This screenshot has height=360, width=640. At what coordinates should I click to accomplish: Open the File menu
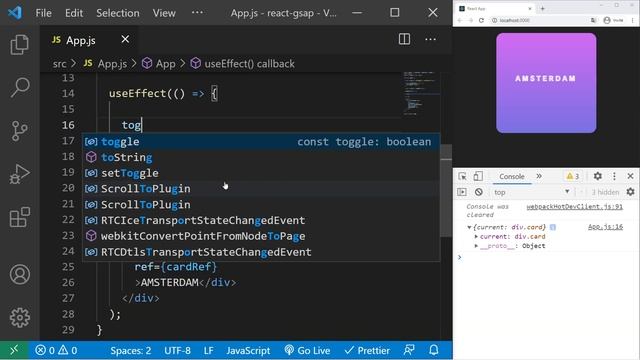(43, 13)
